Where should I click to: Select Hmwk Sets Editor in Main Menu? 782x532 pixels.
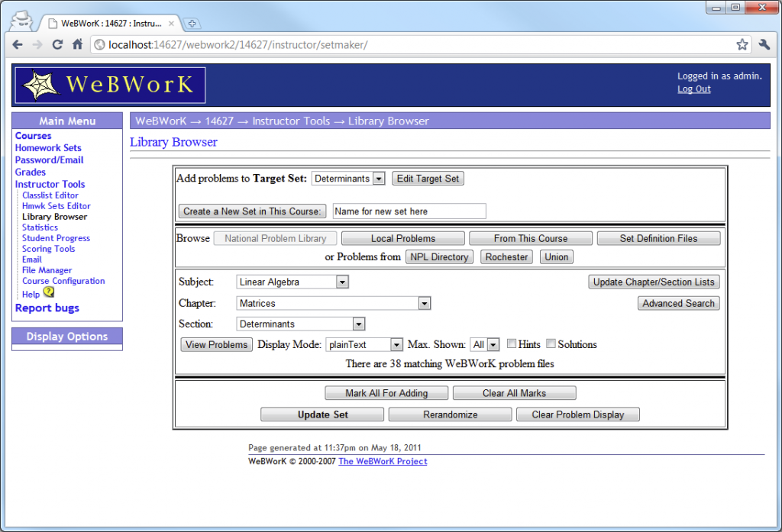[56, 205]
